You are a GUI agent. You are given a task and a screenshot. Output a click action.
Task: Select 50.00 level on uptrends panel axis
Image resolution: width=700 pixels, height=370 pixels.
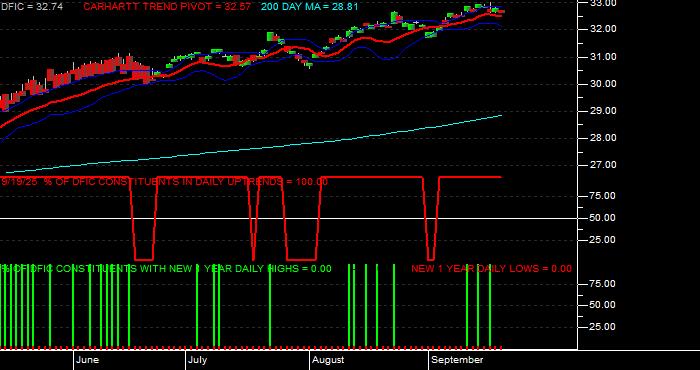click(603, 218)
